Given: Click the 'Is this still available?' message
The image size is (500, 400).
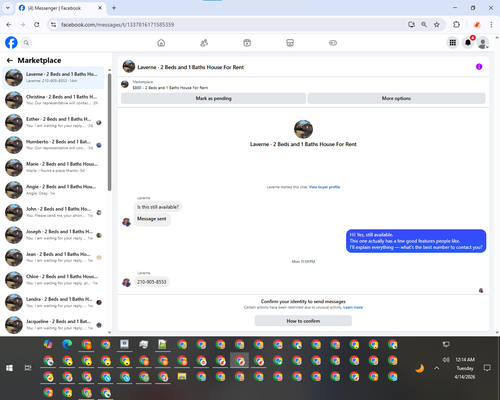Looking at the screenshot, I should [158, 207].
